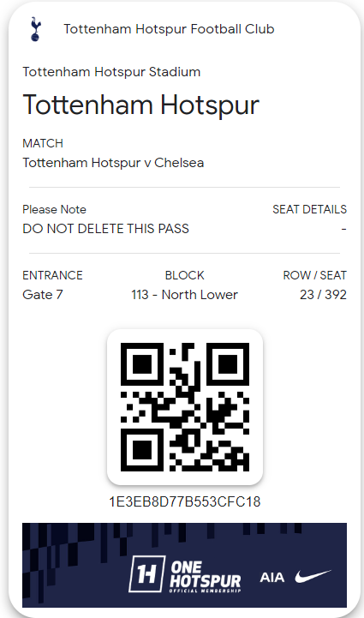This screenshot has height=618, width=364.
Task: Tap the One Hotspur 1H logo
Action: tap(147, 574)
